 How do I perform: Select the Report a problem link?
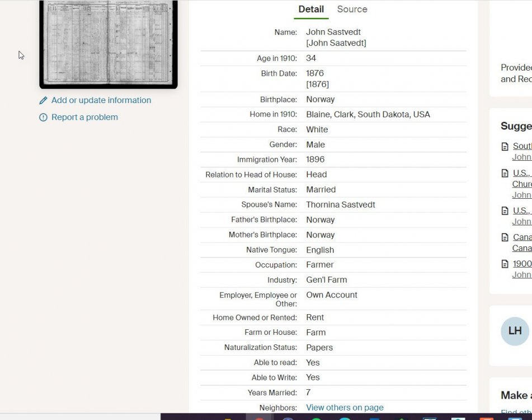[x=84, y=117]
